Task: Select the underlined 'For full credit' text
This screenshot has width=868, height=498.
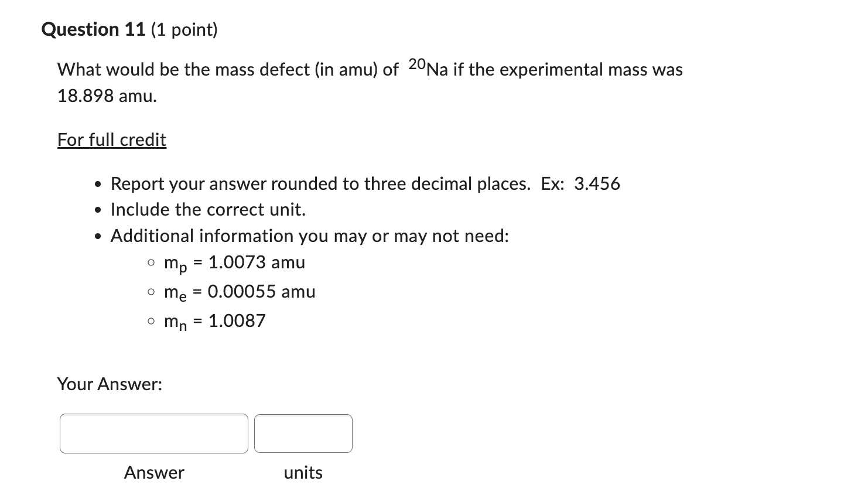Action: point(111,139)
